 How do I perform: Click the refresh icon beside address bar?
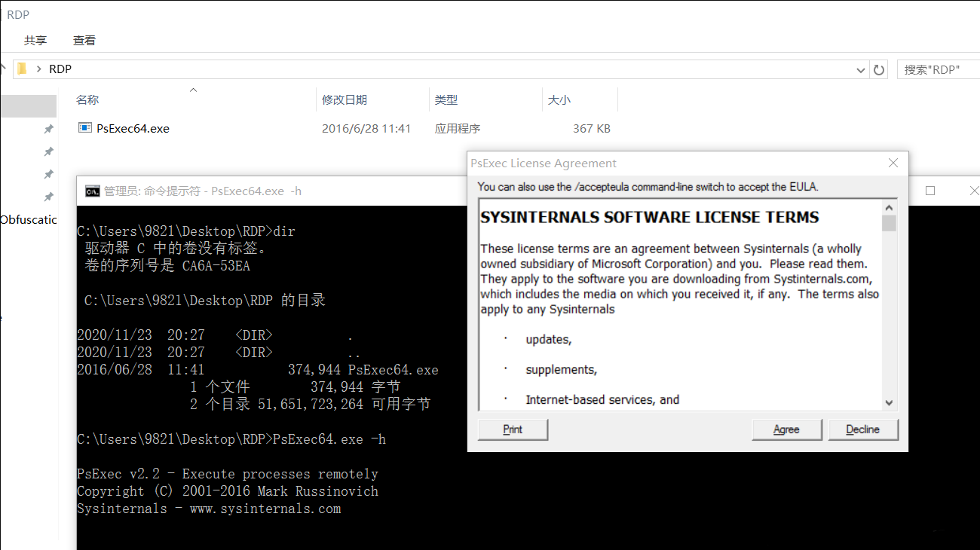coord(879,69)
